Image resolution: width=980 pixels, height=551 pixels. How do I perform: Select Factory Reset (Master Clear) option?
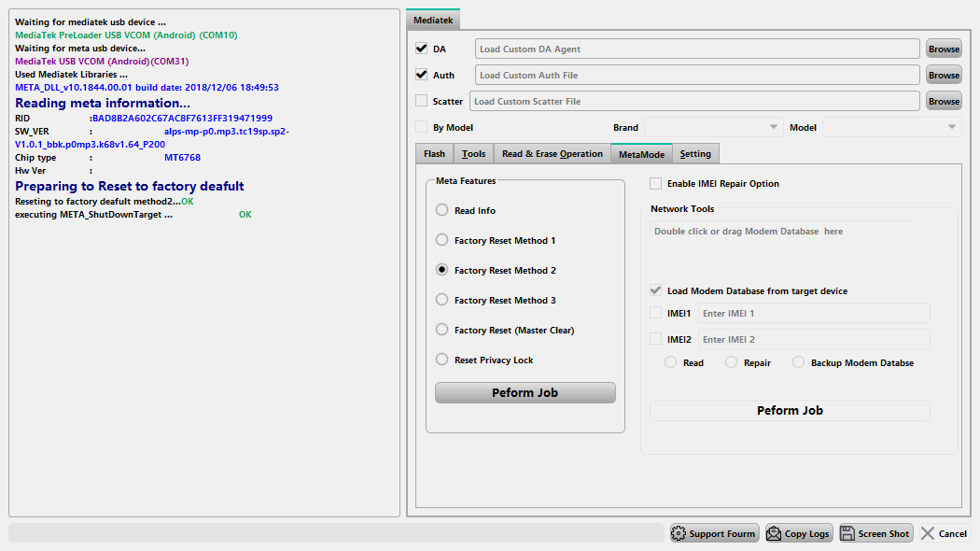tap(442, 330)
